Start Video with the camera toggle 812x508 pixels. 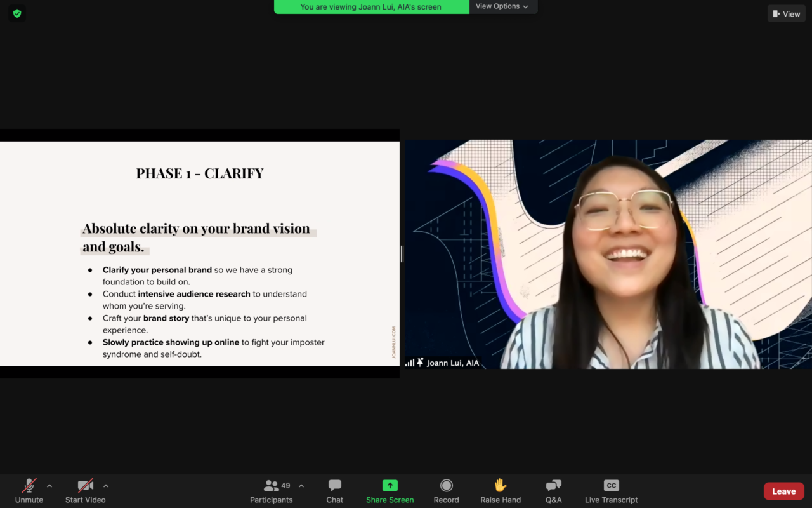85,491
